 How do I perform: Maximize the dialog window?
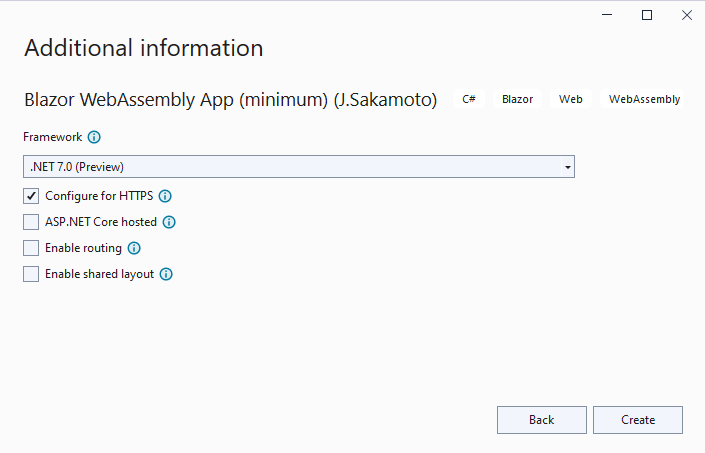[x=647, y=15]
